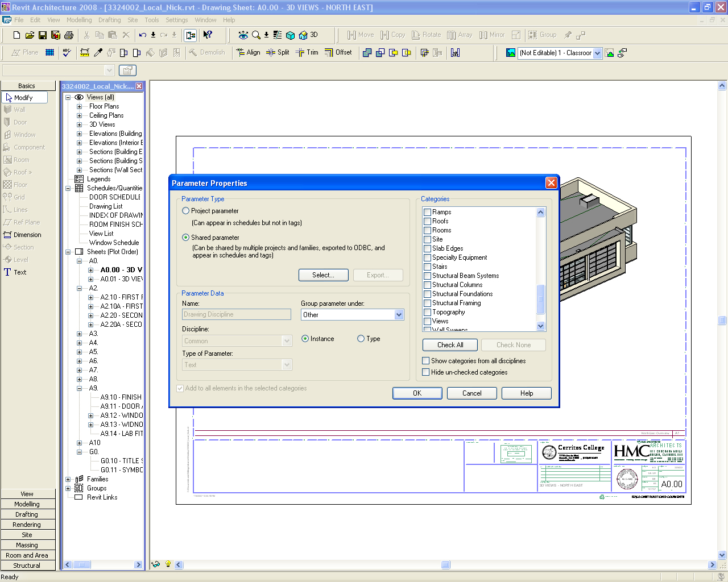728x582 pixels.
Task: Click the Save icon in toolbar
Action: click(43, 35)
